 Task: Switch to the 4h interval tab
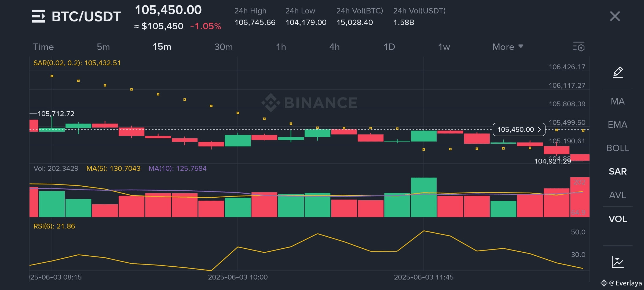coord(334,47)
